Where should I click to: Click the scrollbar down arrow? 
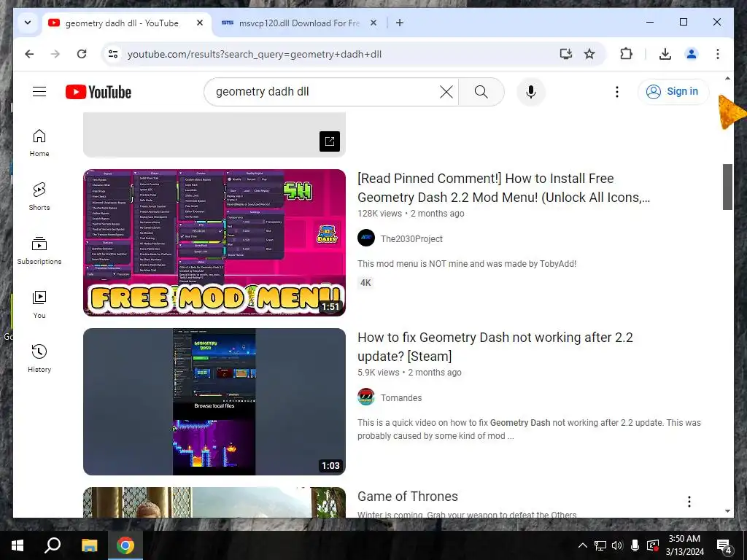(x=727, y=511)
